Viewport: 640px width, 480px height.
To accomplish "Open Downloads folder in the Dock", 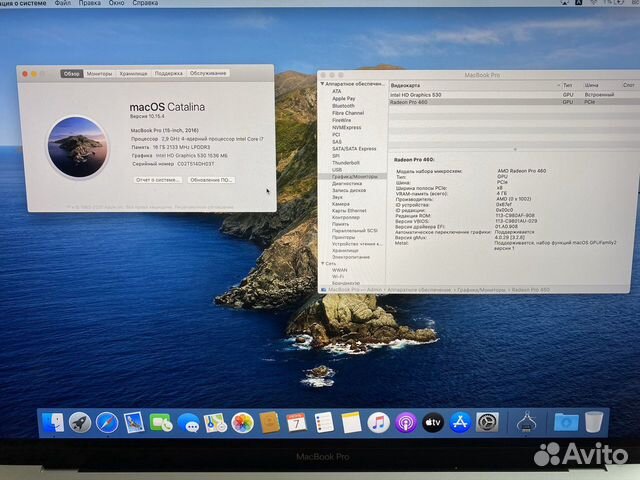I will tap(566, 422).
